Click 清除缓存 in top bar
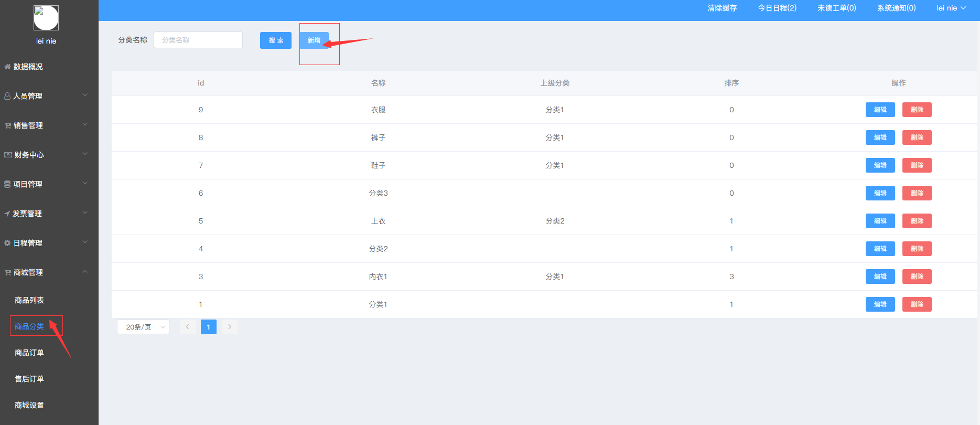The width and height of the screenshot is (980, 425). (722, 8)
